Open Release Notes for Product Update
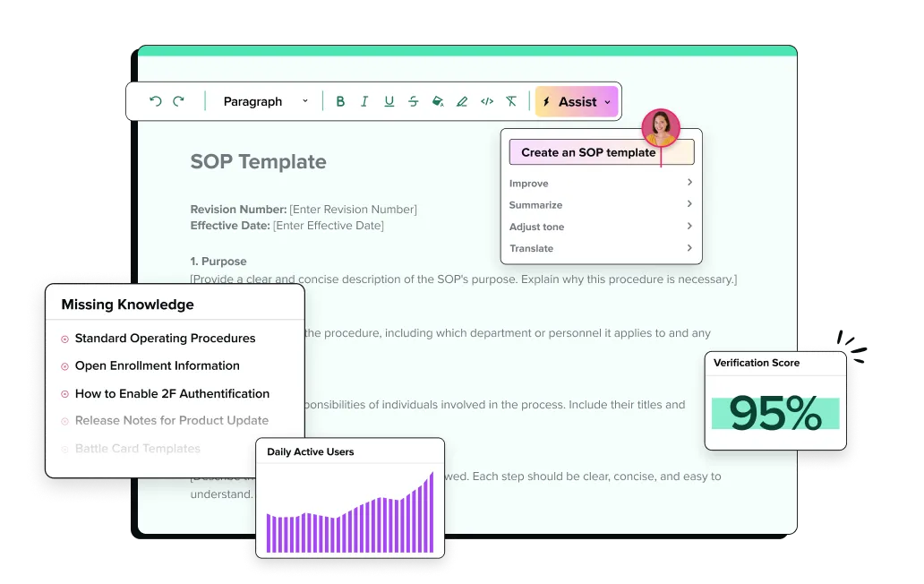The image size is (924, 584). click(x=172, y=420)
